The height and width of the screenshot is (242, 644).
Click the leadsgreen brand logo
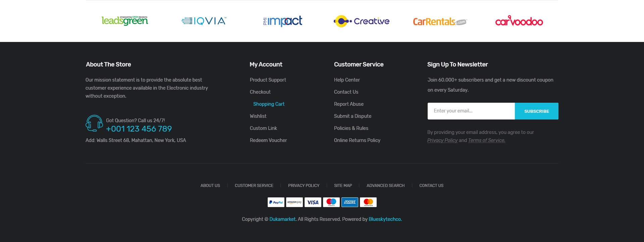click(125, 21)
